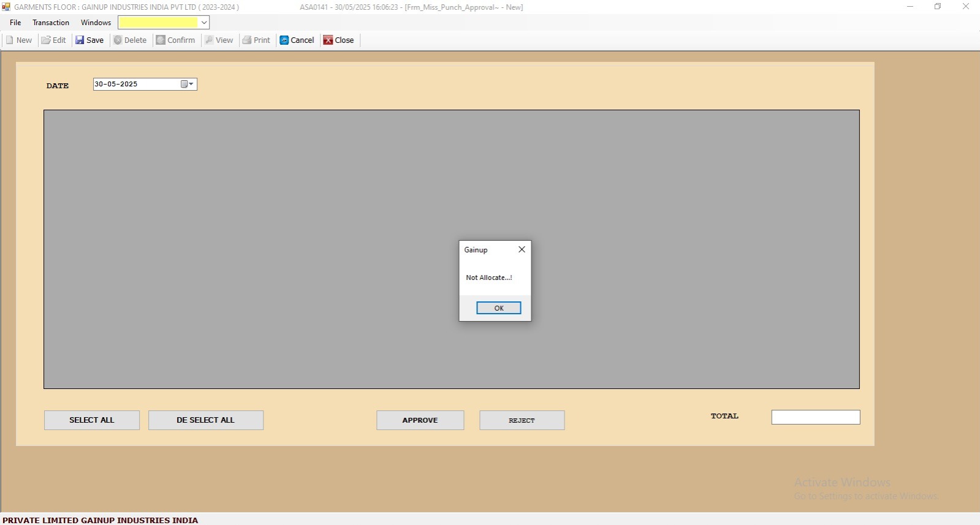
Task: Click the View toolbar icon
Action: click(x=209, y=40)
